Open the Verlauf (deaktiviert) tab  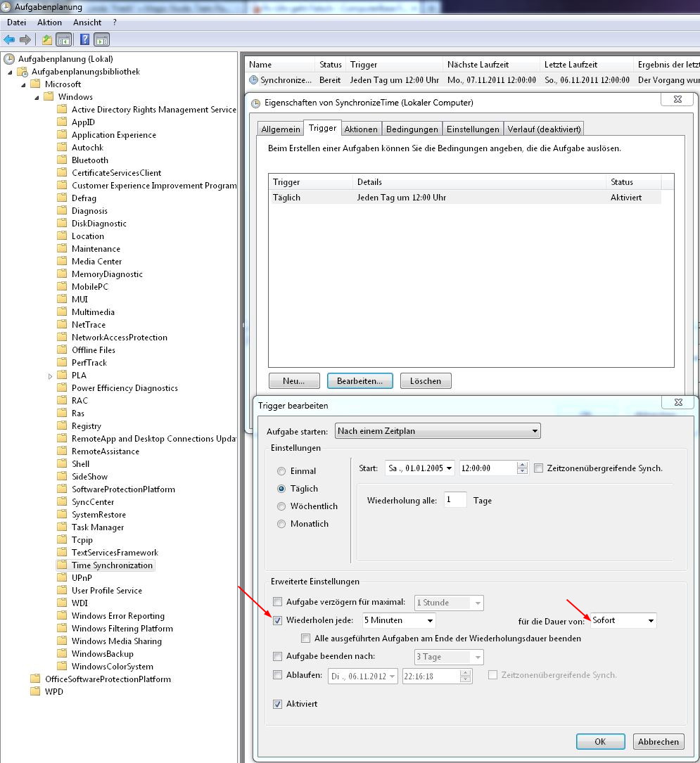tap(544, 129)
